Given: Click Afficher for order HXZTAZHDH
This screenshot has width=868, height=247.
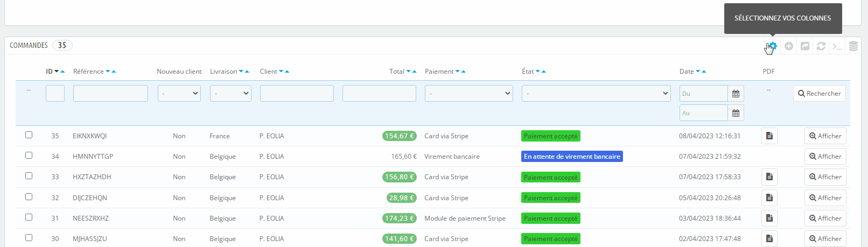Looking at the screenshot, I should coord(825,177).
